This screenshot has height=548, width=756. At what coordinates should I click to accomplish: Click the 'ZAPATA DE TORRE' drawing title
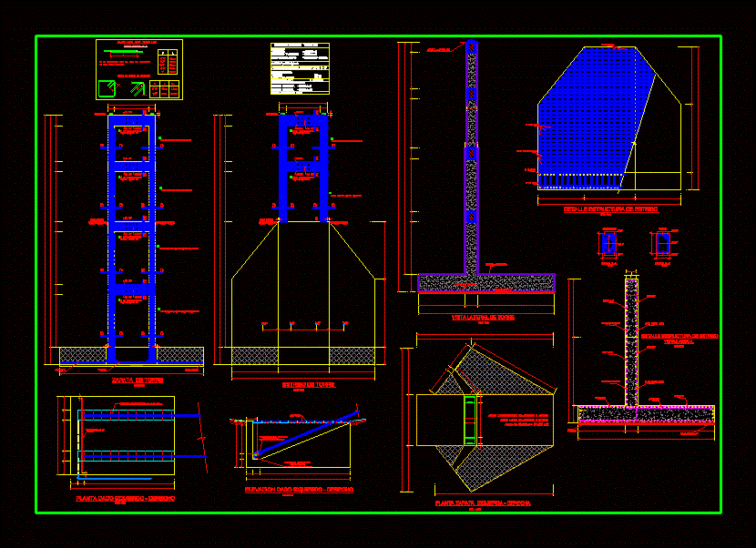coord(138,381)
